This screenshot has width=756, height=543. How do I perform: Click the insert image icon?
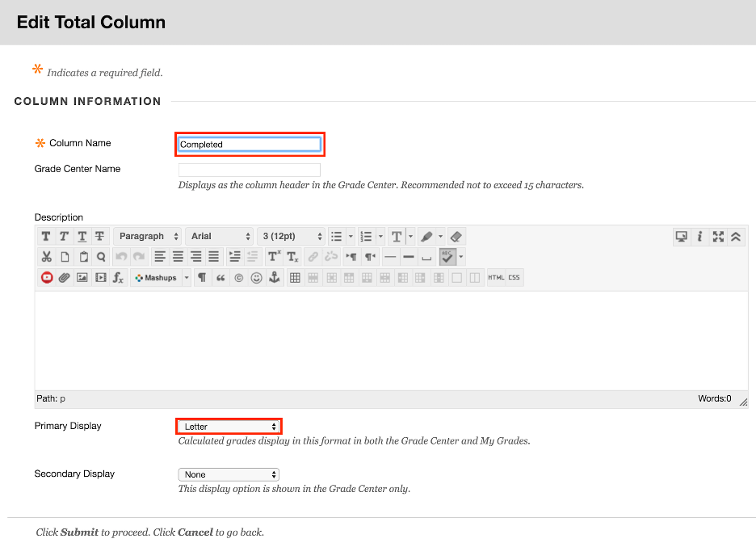coord(82,277)
